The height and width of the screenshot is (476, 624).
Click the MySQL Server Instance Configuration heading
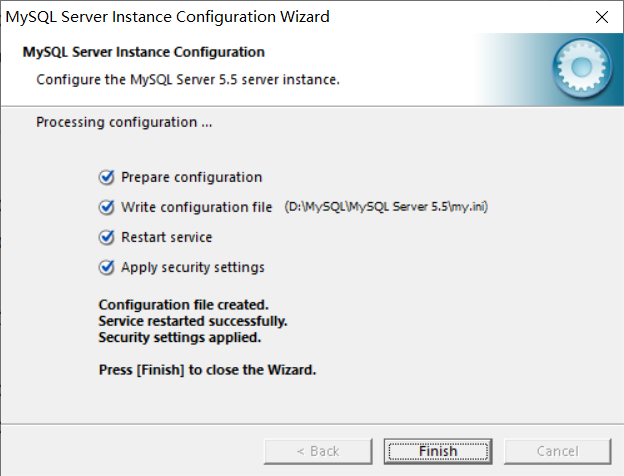coord(144,52)
